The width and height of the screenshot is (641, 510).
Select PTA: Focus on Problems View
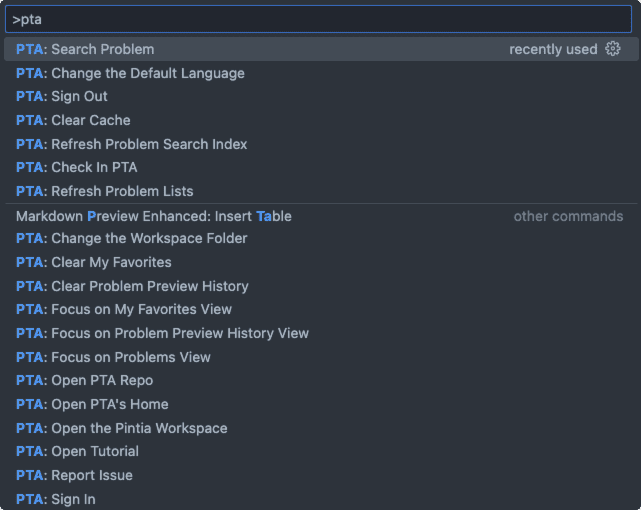coord(321,357)
